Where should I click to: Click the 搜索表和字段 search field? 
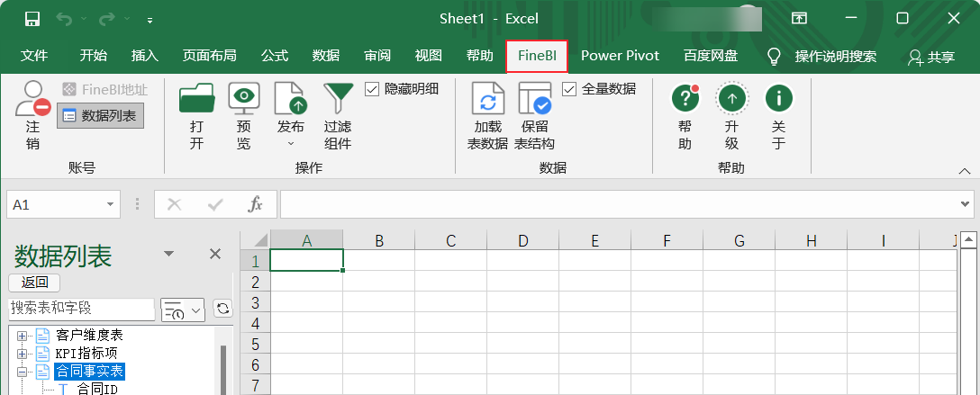tap(81, 309)
